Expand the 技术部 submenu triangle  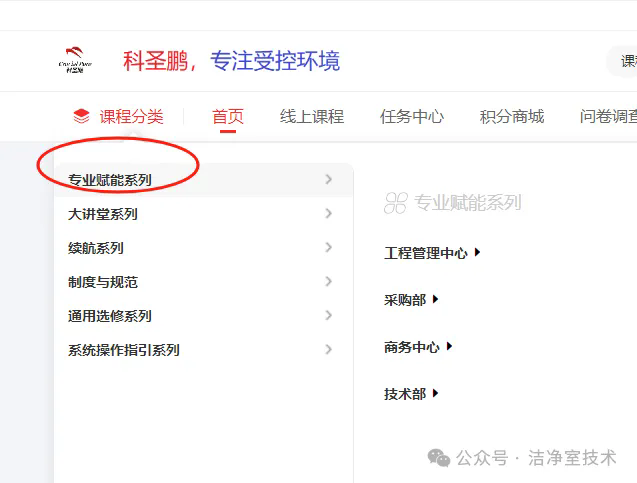pyautogui.click(x=436, y=394)
